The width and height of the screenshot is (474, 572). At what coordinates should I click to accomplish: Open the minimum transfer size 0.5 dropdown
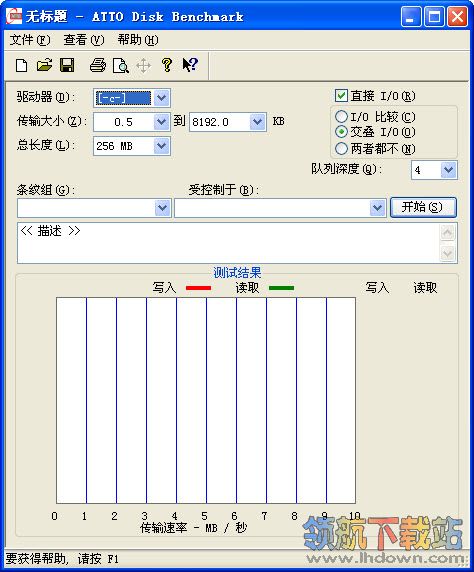click(161, 122)
